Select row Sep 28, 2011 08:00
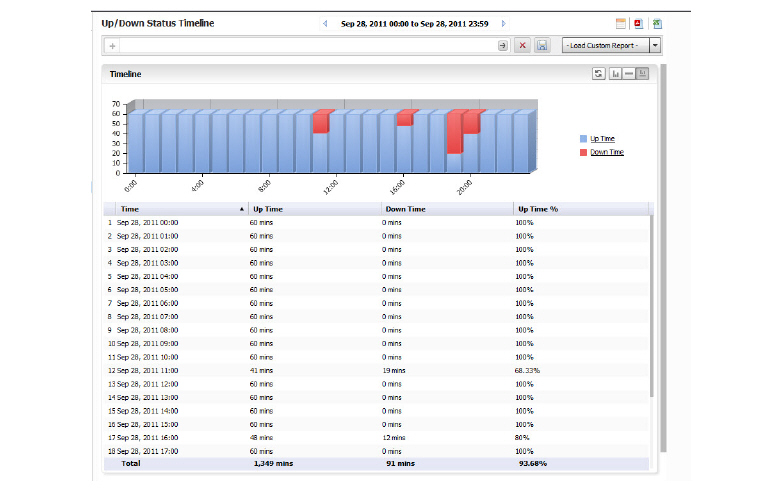Screen dimensions: 765x489 pos(377,330)
